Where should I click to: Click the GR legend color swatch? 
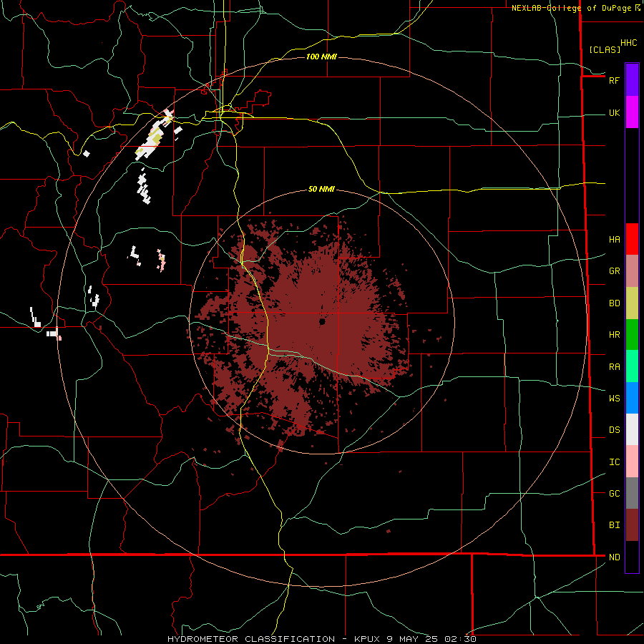pos(632,271)
